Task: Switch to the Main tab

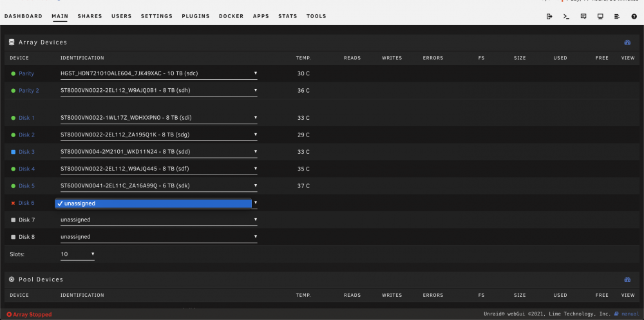Action: (60, 17)
